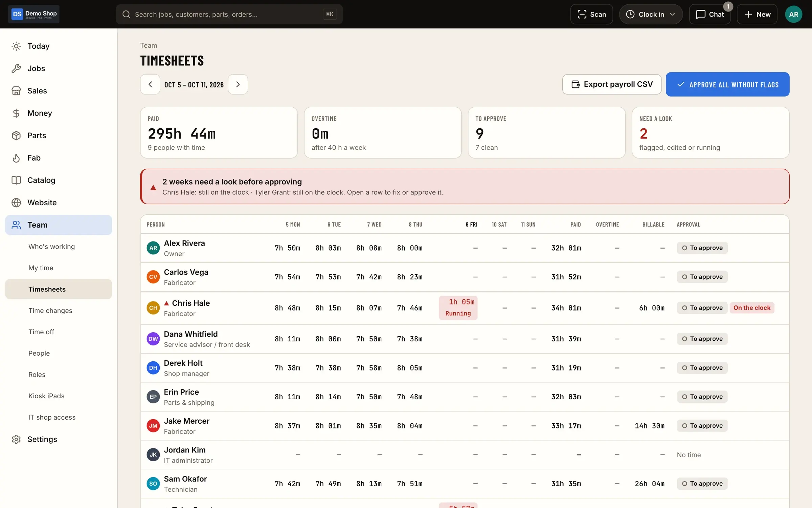This screenshot has width=812, height=508.
Task: Toggle Carlos Vega's To approve status
Action: click(702, 277)
